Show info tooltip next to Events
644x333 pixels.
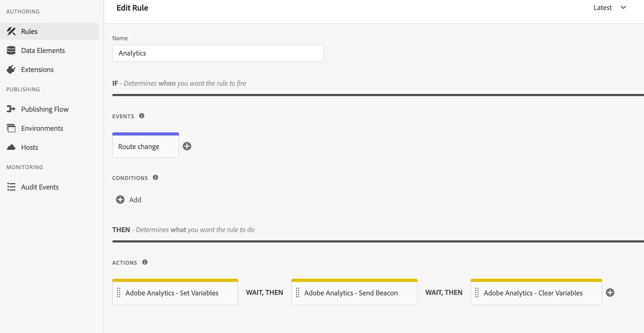point(142,116)
